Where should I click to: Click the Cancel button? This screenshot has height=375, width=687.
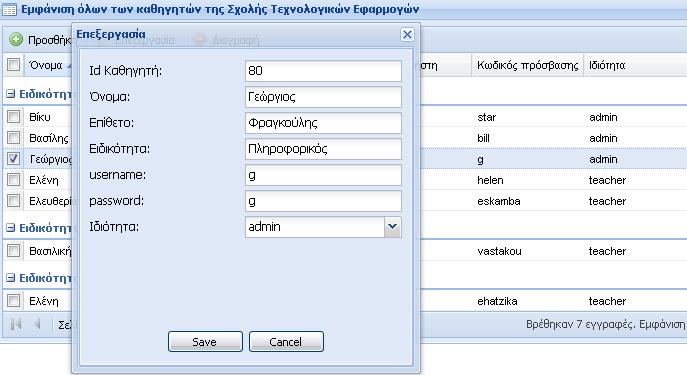(x=286, y=341)
